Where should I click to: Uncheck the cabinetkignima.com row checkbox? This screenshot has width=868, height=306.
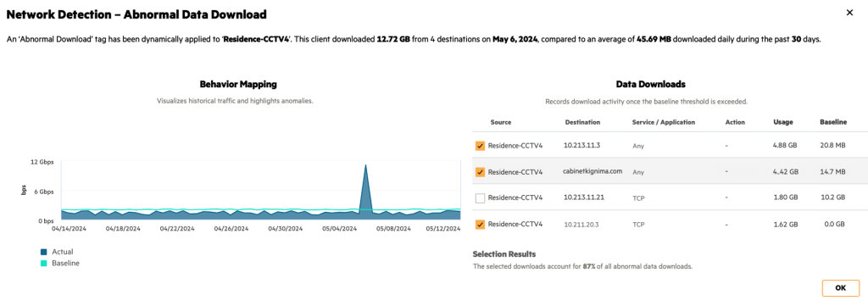click(x=480, y=172)
